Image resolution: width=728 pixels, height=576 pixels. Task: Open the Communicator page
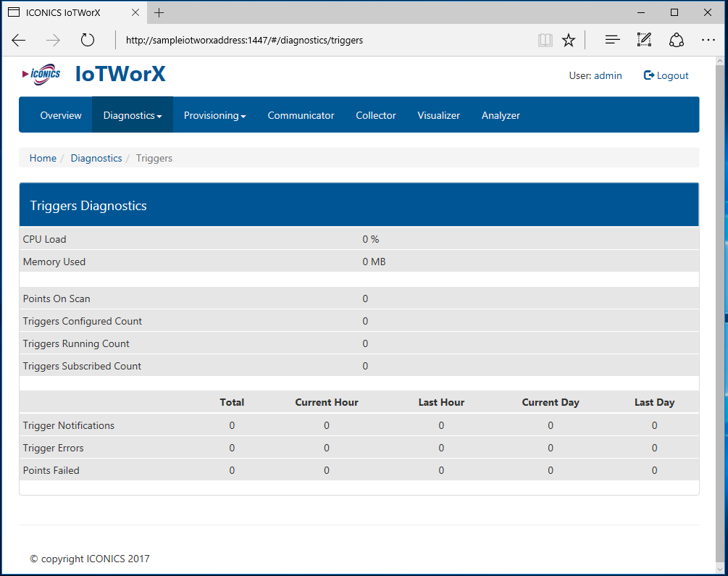(301, 115)
